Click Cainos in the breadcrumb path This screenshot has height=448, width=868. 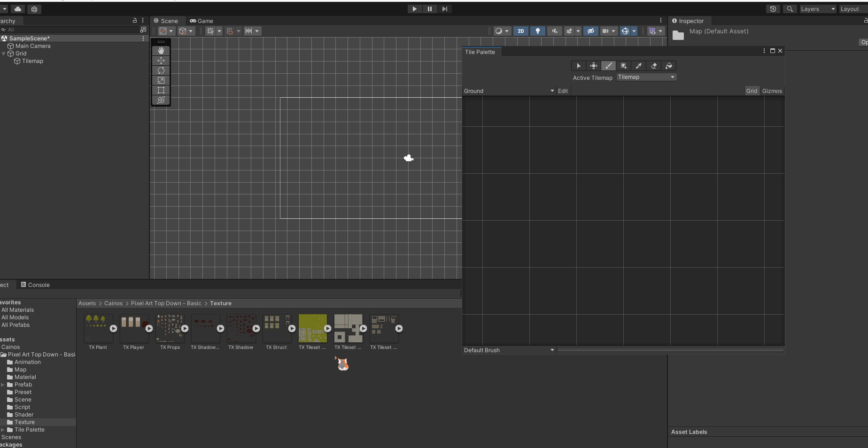click(113, 303)
